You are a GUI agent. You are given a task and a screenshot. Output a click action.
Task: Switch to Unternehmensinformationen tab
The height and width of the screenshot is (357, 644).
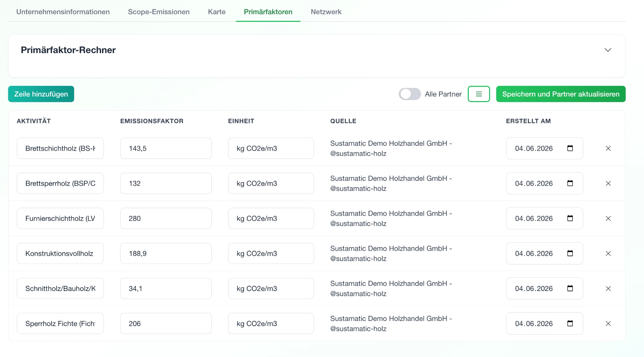pyautogui.click(x=63, y=12)
